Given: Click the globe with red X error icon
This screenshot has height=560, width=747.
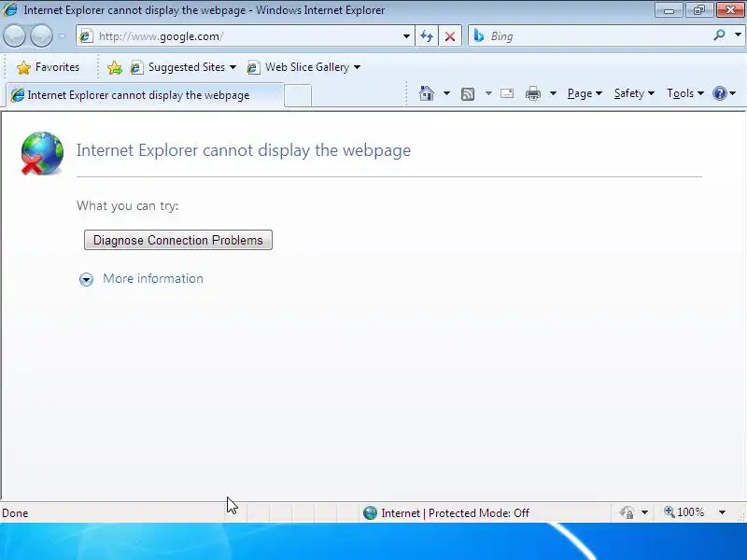Looking at the screenshot, I should pyautogui.click(x=42, y=153).
